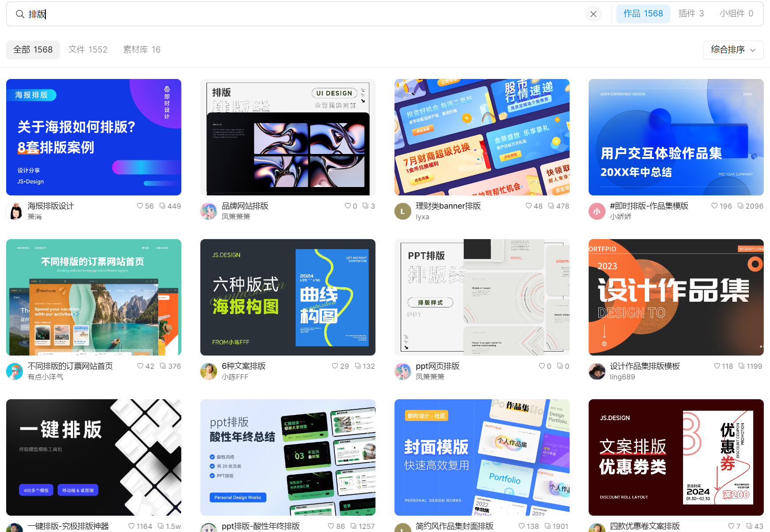Open author avatar of lyxa
Image resolution: width=770 pixels, height=532 pixels.
coord(403,211)
